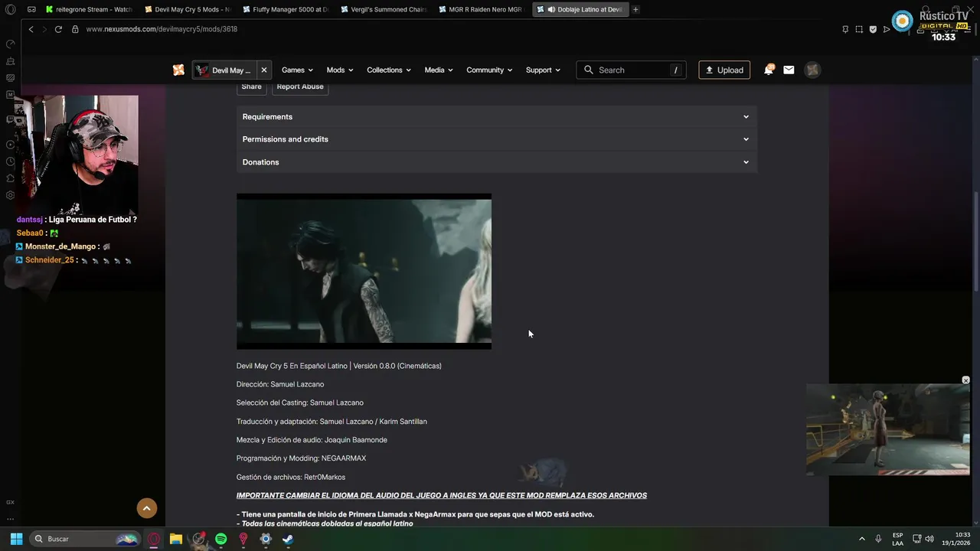Open the Games dropdown menu

[297, 70]
